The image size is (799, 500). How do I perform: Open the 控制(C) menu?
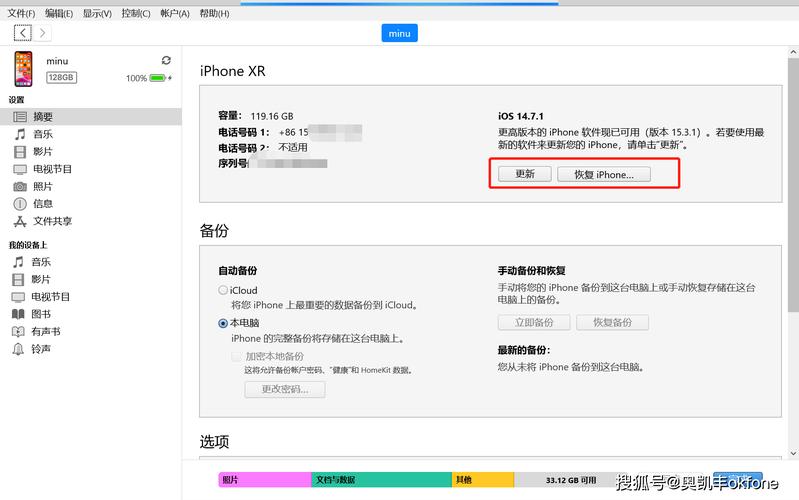136,13
